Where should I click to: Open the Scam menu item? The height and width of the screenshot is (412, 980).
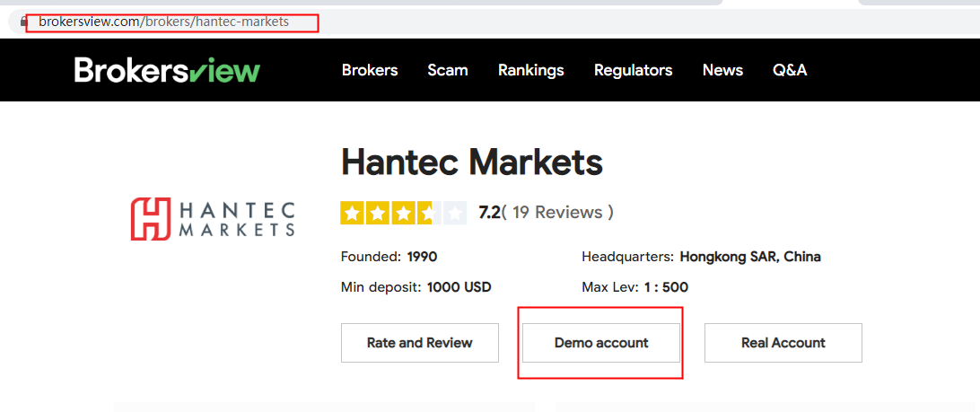point(448,70)
